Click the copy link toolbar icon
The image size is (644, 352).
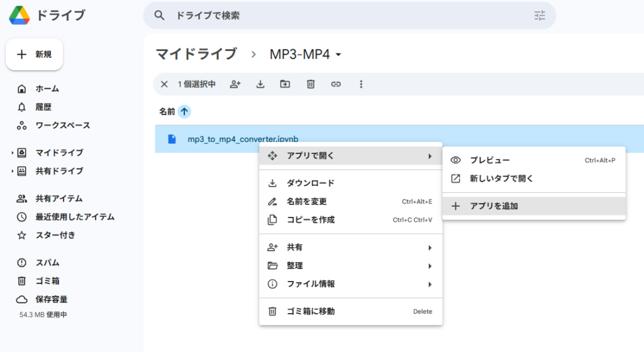point(336,84)
